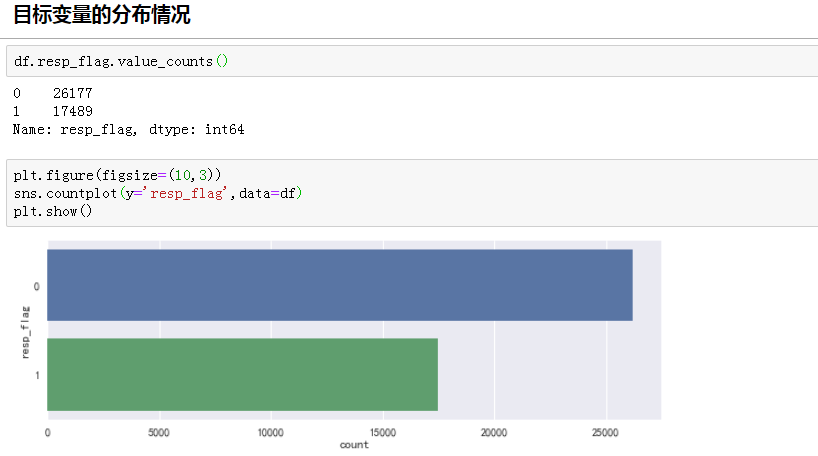This screenshot has width=818, height=456.
Task: Select the output row showing 17489
Action: (x=53, y=112)
